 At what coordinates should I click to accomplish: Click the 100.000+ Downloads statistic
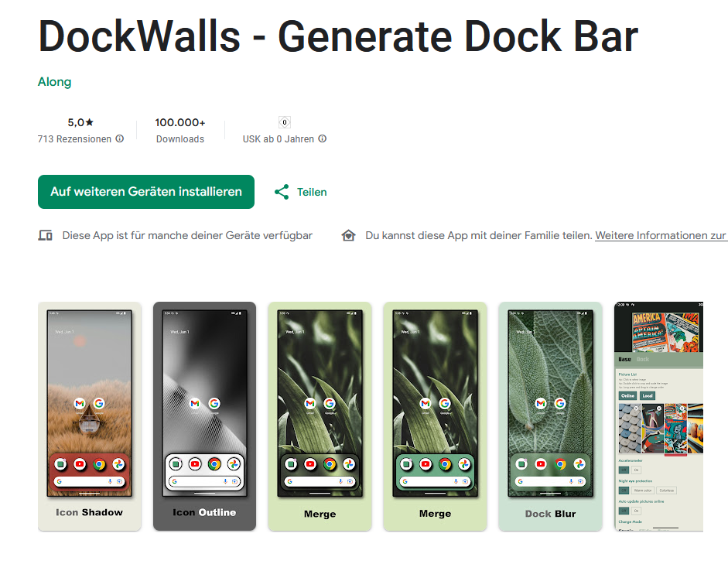180,130
